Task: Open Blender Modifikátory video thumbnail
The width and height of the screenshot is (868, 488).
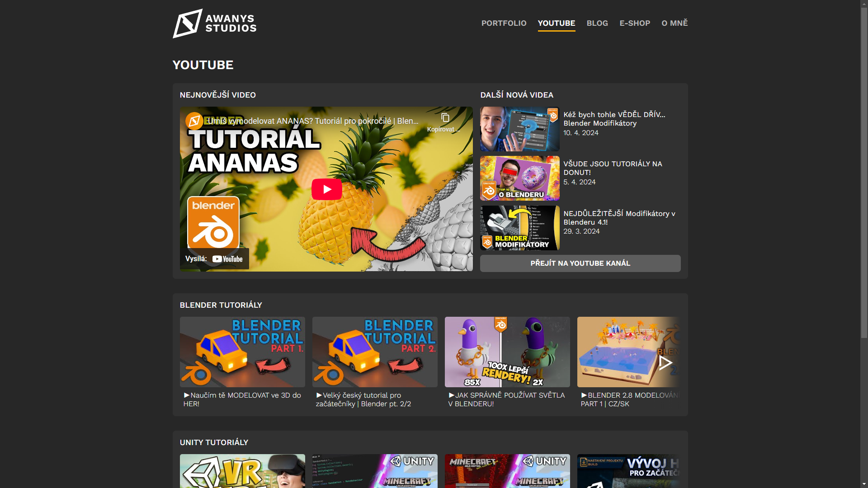Action: click(519, 129)
